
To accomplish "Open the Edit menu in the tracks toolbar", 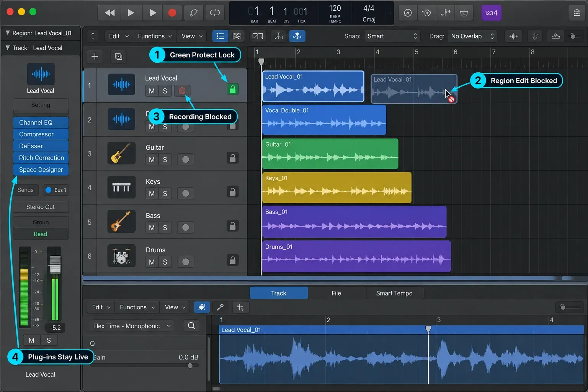I will pyautogui.click(x=118, y=36).
